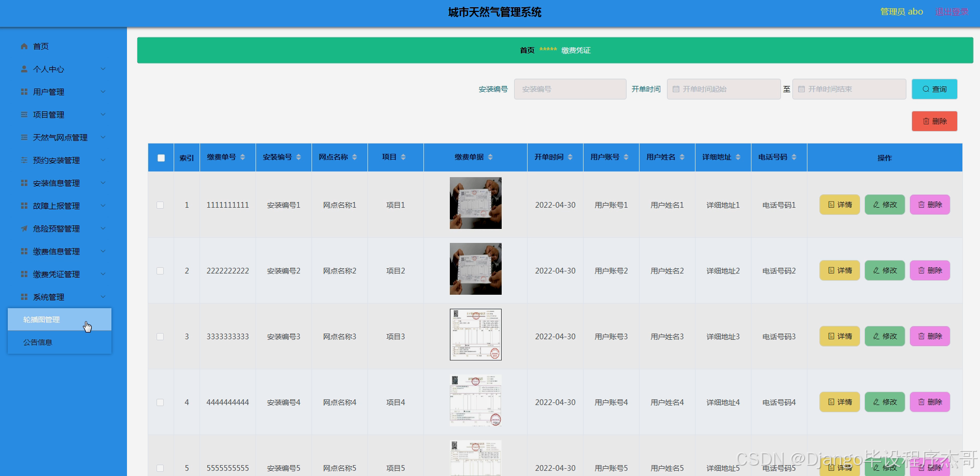Sort by 缴费单据 column arrows
The image size is (980, 476).
[x=490, y=157]
